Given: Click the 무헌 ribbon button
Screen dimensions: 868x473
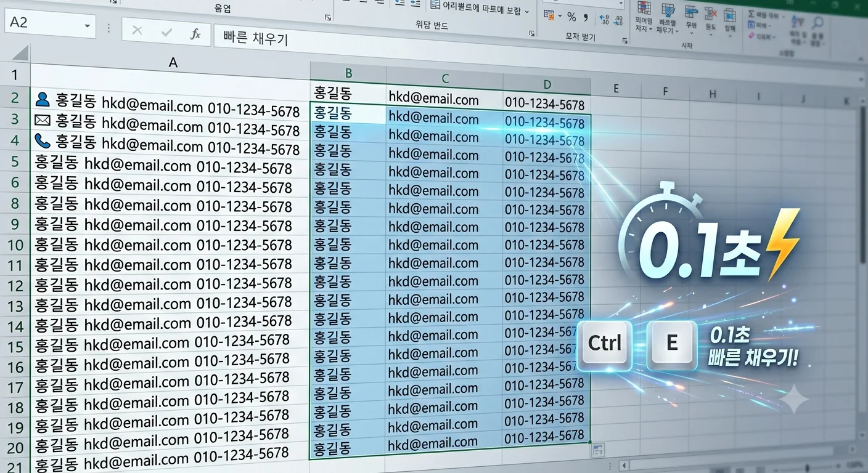Looking at the screenshot, I should [x=691, y=20].
